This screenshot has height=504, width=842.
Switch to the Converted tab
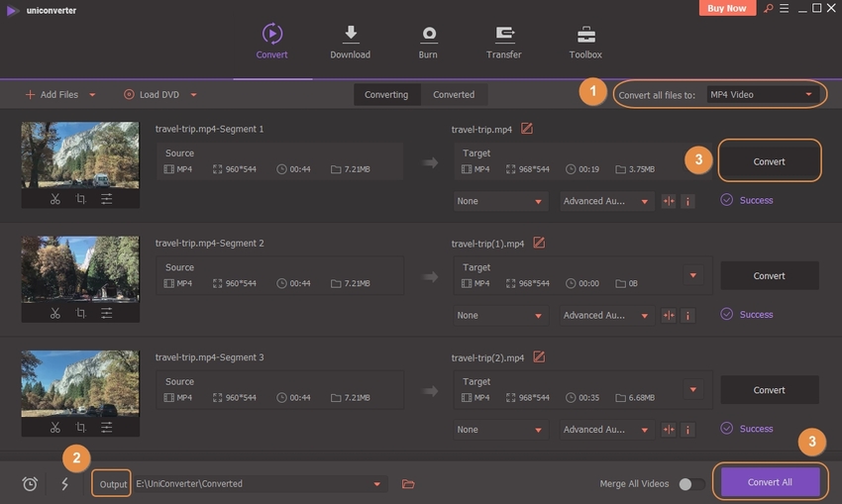pos(454,95)
